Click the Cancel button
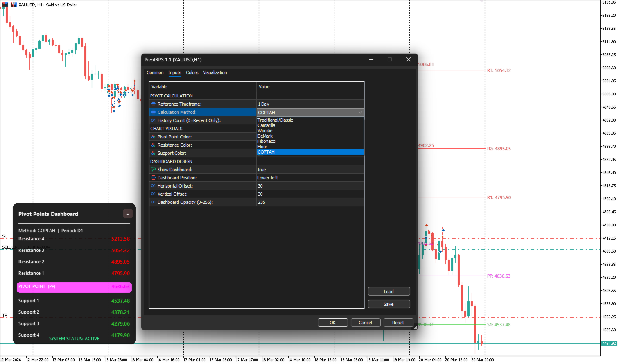Viewport: 621px width, 364px height. click(366, 323)
